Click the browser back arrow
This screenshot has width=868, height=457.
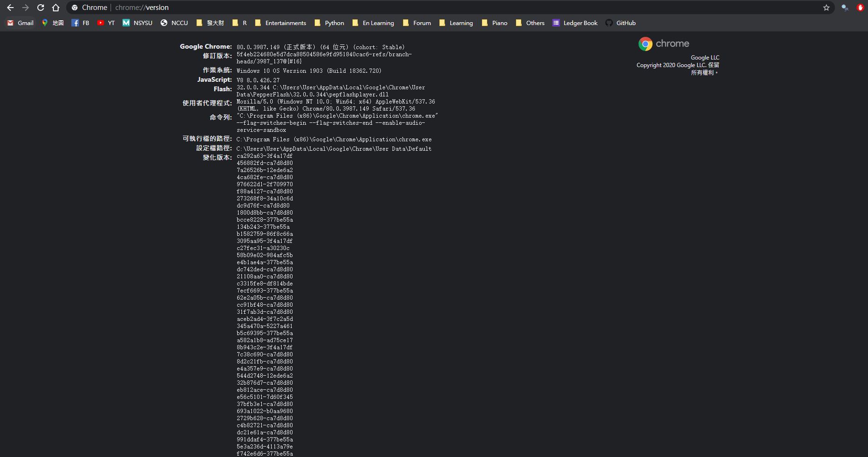tap(10, 8)
